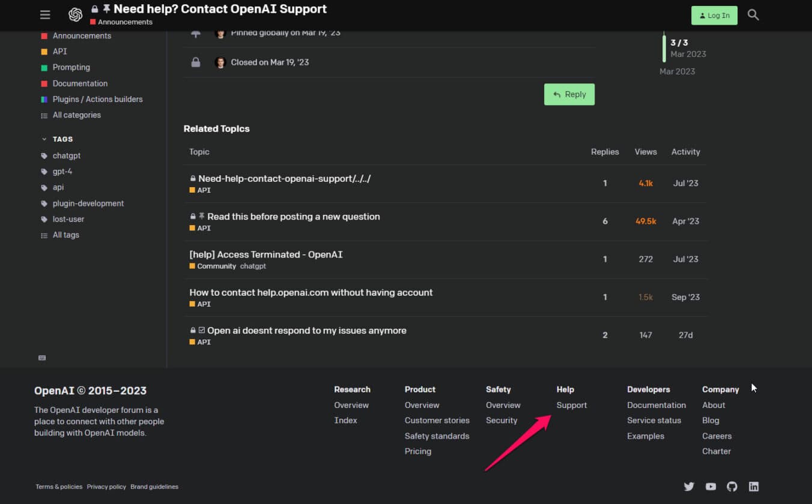This screenshot has height=504, width=812.
Task: Open the Privacy policy link
Action: point(106,487)
